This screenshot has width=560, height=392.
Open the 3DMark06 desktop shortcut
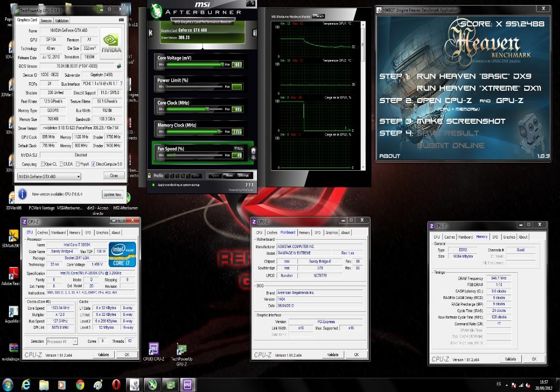(13, 201)
